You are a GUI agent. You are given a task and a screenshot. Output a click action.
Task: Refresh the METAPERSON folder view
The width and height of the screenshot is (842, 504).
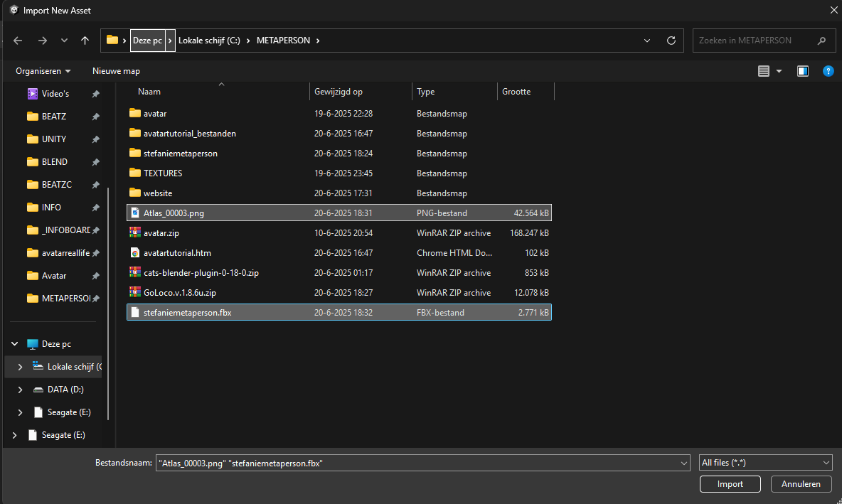coord(671,41)
